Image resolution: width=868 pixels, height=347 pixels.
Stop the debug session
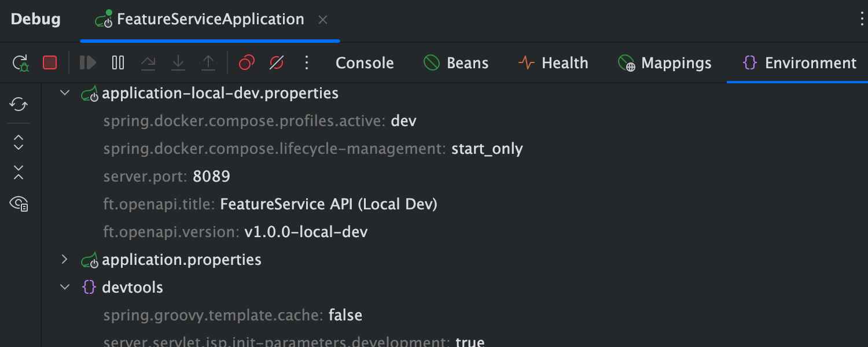pos(50,62)
